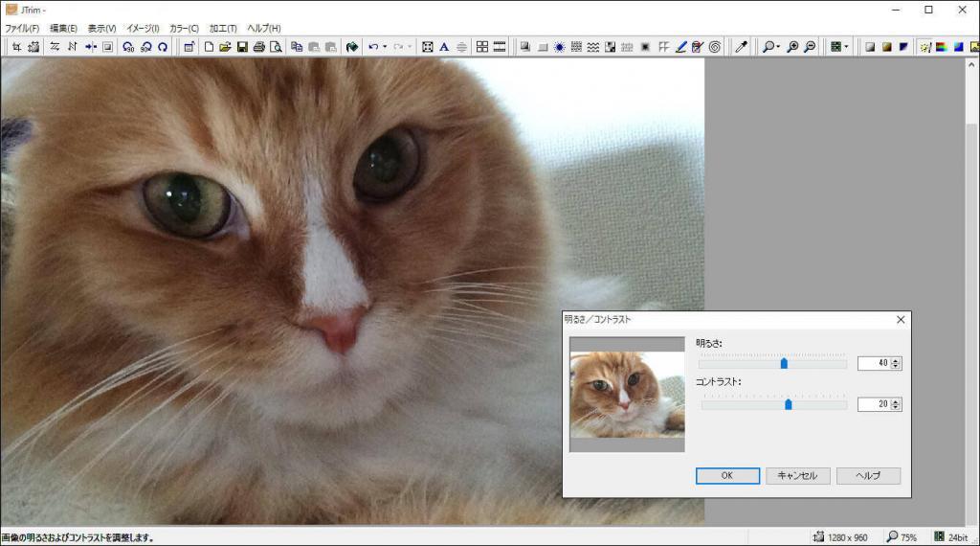Click the vertical scrollbar up arrow
Screen dimensions: 980x546
coord(972,64)
